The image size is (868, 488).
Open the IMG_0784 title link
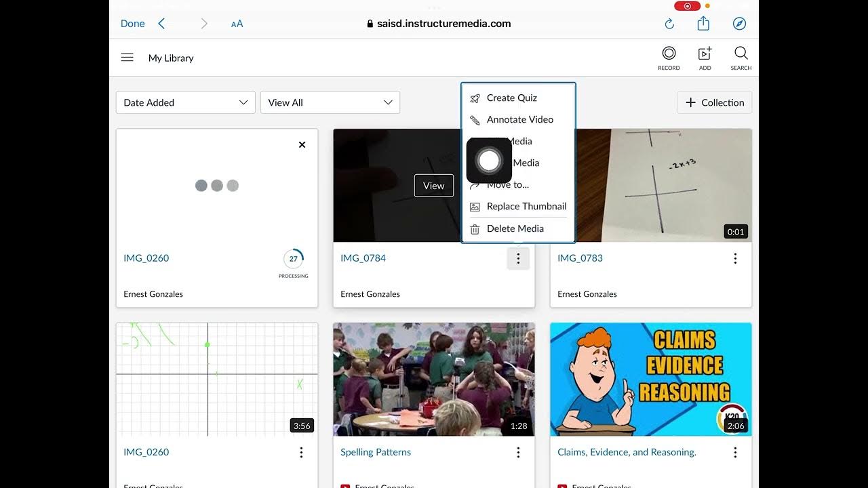pos(363,258)
